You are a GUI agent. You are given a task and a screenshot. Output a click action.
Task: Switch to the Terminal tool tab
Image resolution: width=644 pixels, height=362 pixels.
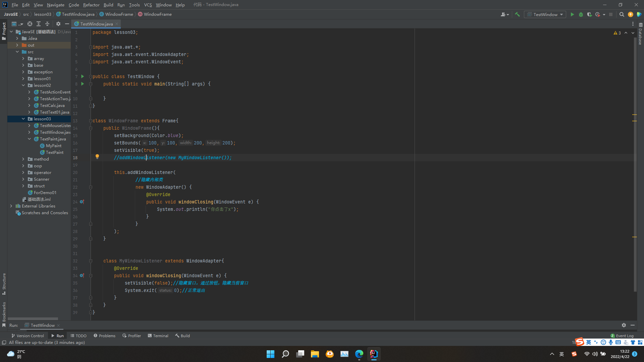[158, 336]
